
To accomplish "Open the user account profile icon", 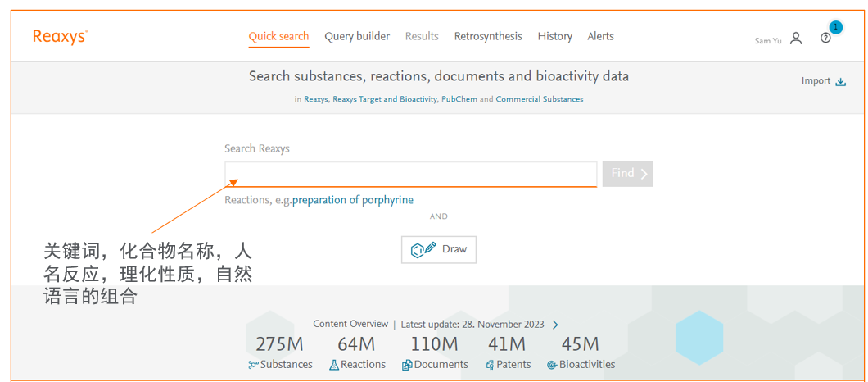I will 796,39.
